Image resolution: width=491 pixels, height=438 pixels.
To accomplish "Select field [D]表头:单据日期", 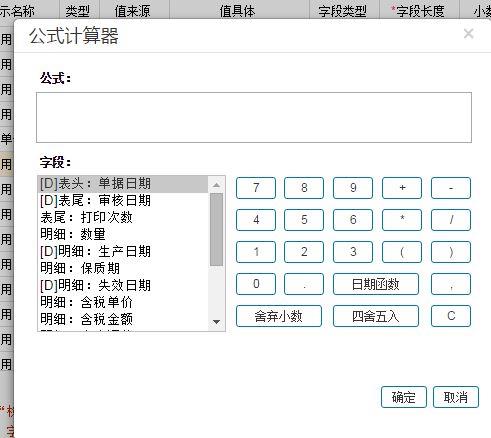I will (123, 184).
